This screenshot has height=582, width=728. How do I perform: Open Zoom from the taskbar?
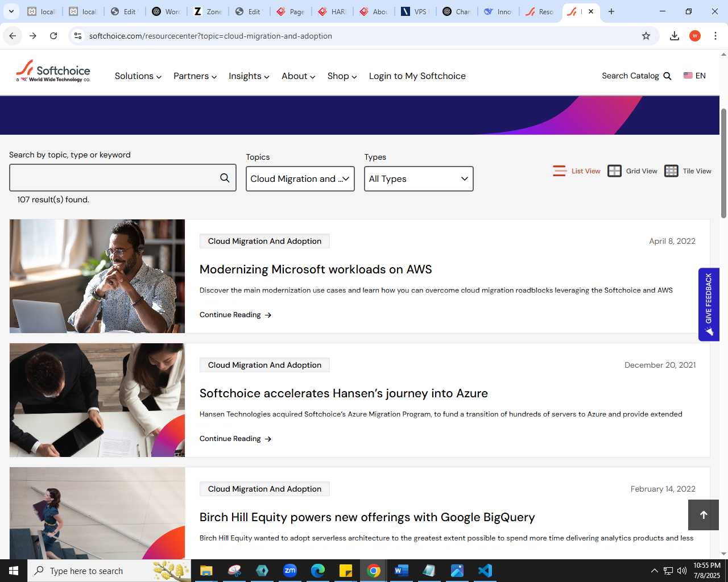[x=290, y=571]
